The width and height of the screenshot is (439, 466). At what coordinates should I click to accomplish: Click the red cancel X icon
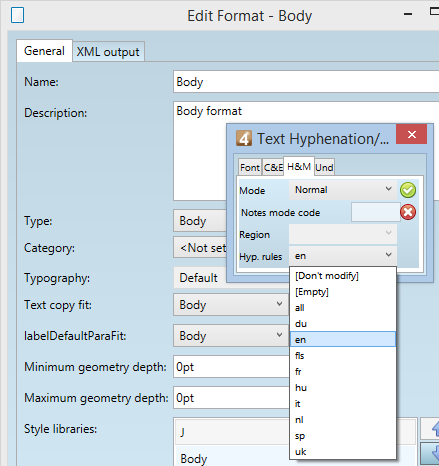pos(408,212)
